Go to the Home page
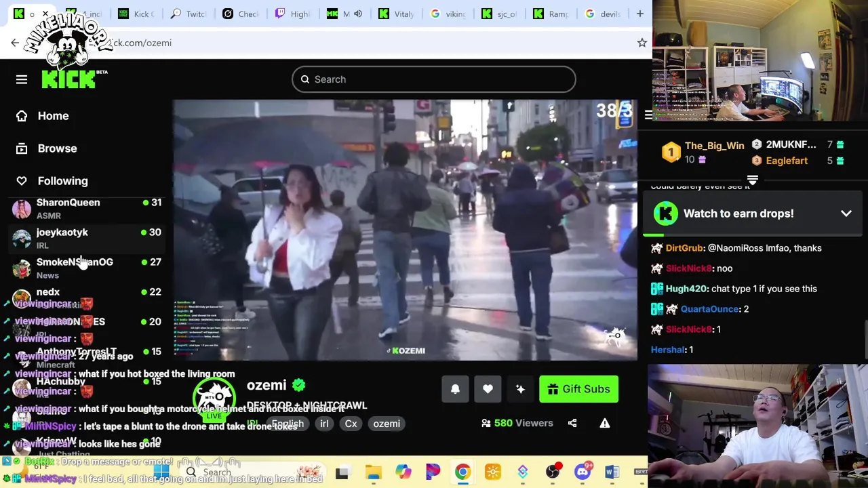The width and height of the screenshot is (868, 488). click(43, 116)
